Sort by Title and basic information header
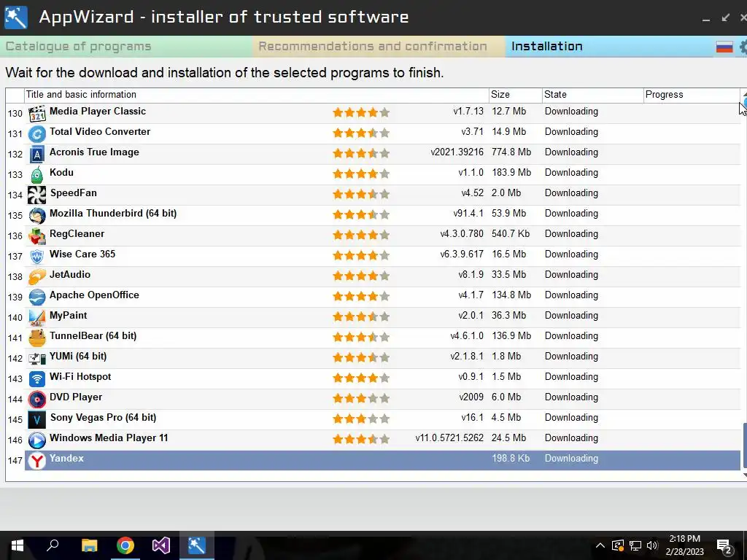 pyautogui.click(x=257, y=95)
